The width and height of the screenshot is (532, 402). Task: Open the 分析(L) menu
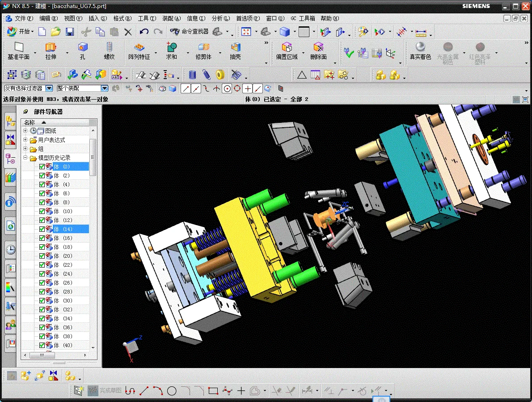221,18
